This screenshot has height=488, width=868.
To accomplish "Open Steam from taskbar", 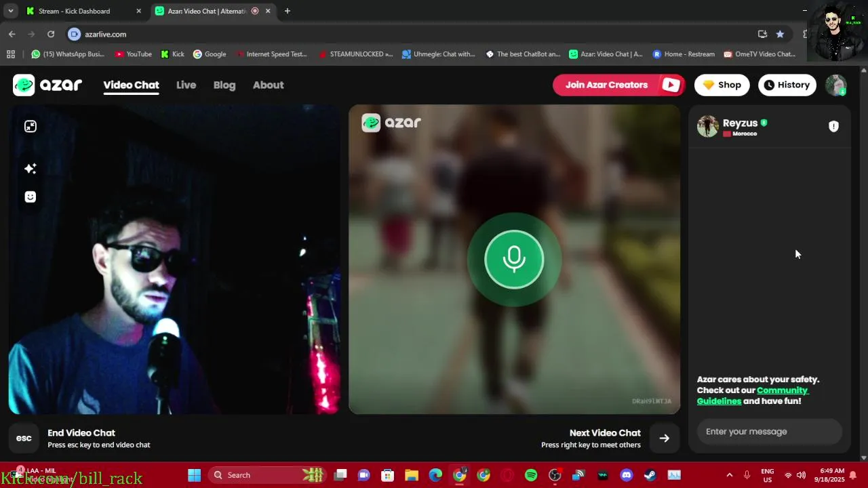I will coord(650,475).
